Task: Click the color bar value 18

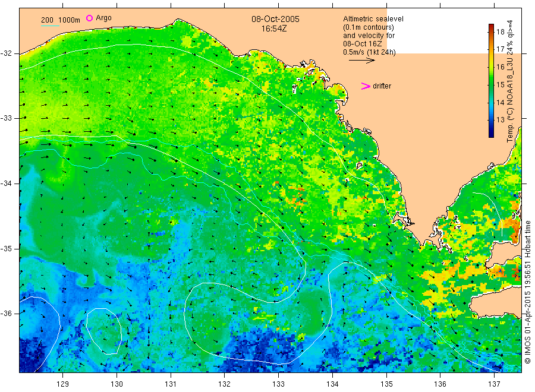Action: pyautogui.click(x=500, y=32)
